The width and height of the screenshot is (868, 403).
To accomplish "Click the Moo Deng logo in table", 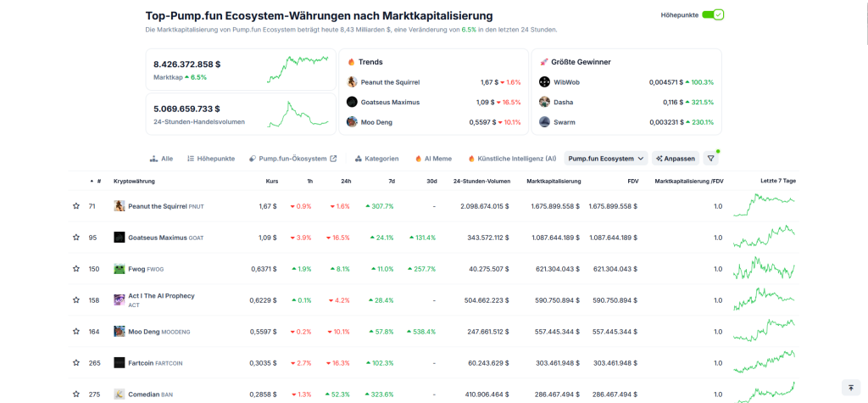I will (119, 331).
